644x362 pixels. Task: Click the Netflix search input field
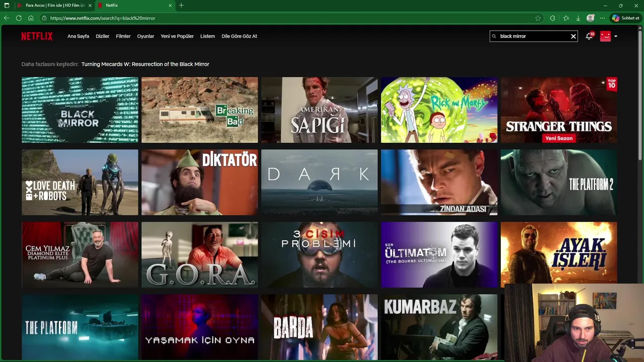[533, 36]
